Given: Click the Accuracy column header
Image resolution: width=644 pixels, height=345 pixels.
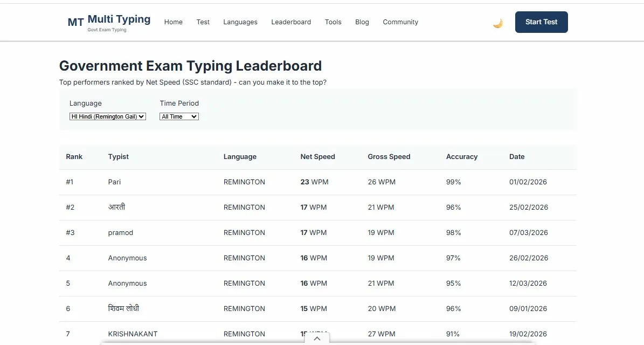Looking at the screenshot, I should click(x=462, y=156).
